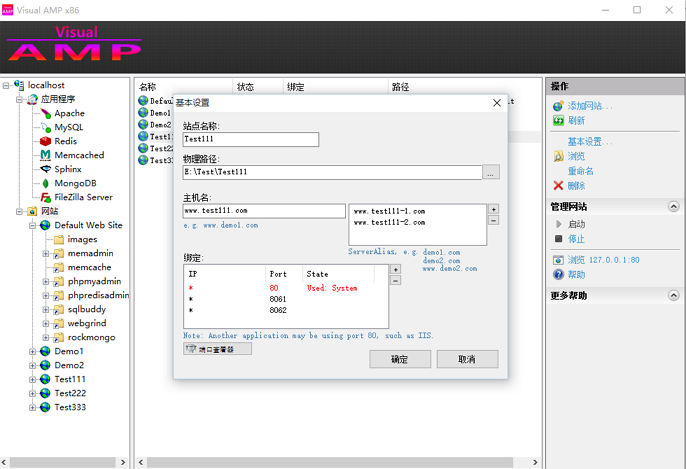Expand the phpmyadmin tree node
The image size is (686, 469).
point(46,281)
